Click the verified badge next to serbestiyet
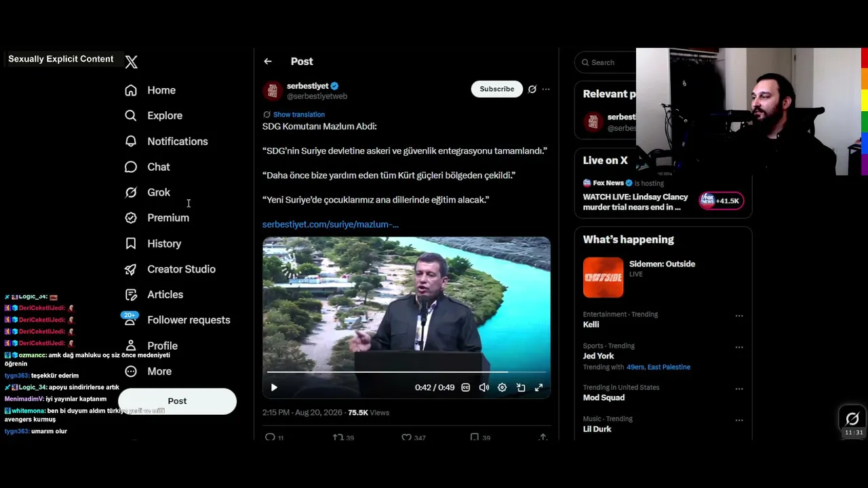Viewport: 868px width, 488px height. [x=334, y=86]
